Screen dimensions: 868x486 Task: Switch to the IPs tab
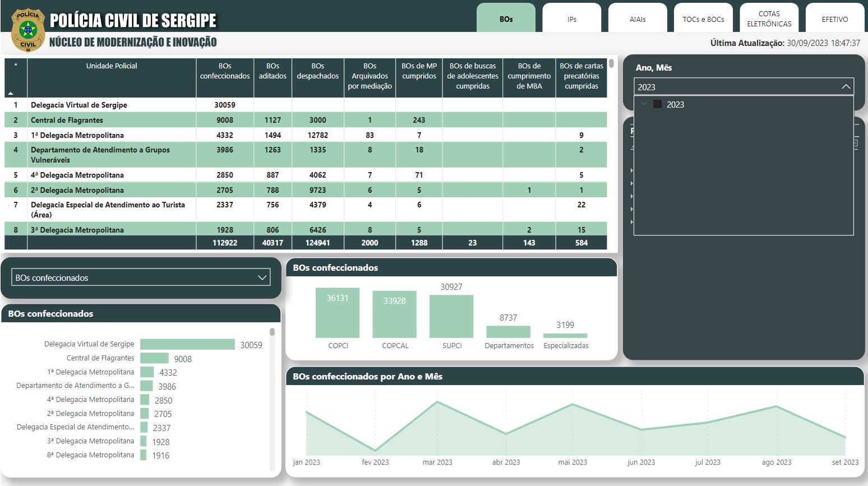coord(571,19)
